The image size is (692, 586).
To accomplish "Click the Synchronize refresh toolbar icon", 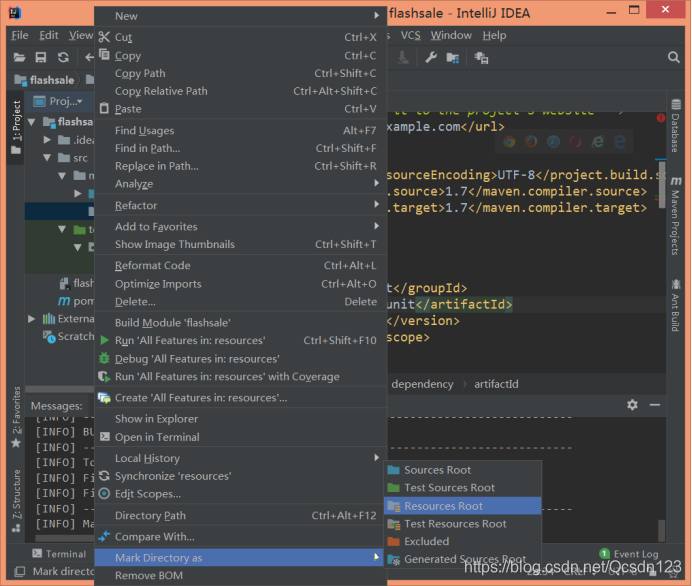I will (63, 57).
